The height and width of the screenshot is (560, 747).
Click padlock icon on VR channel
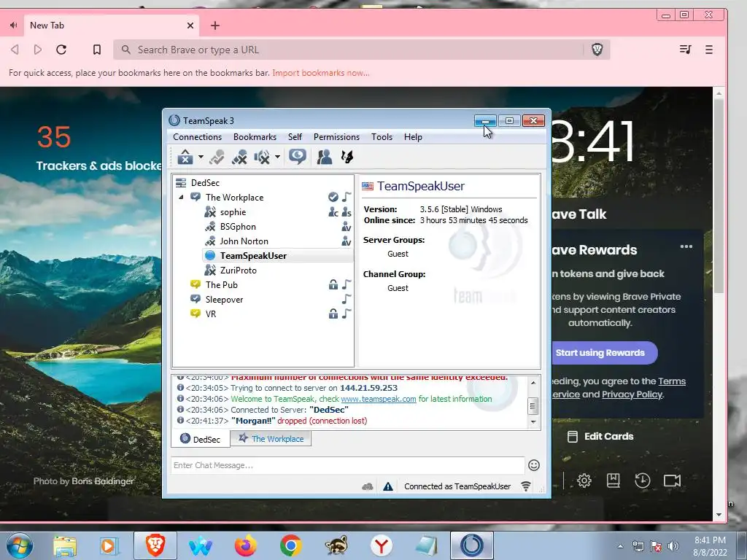[x=333, y=314]
